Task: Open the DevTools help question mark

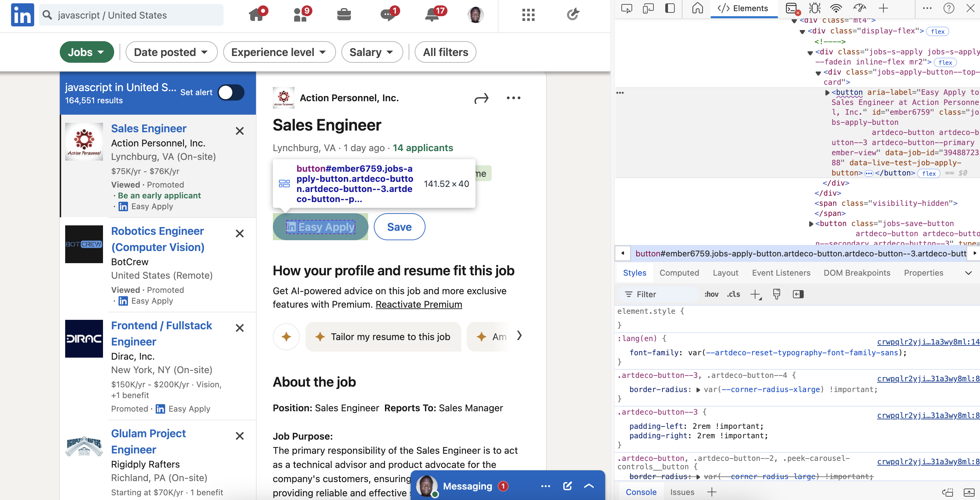Action: pos(949,8)
